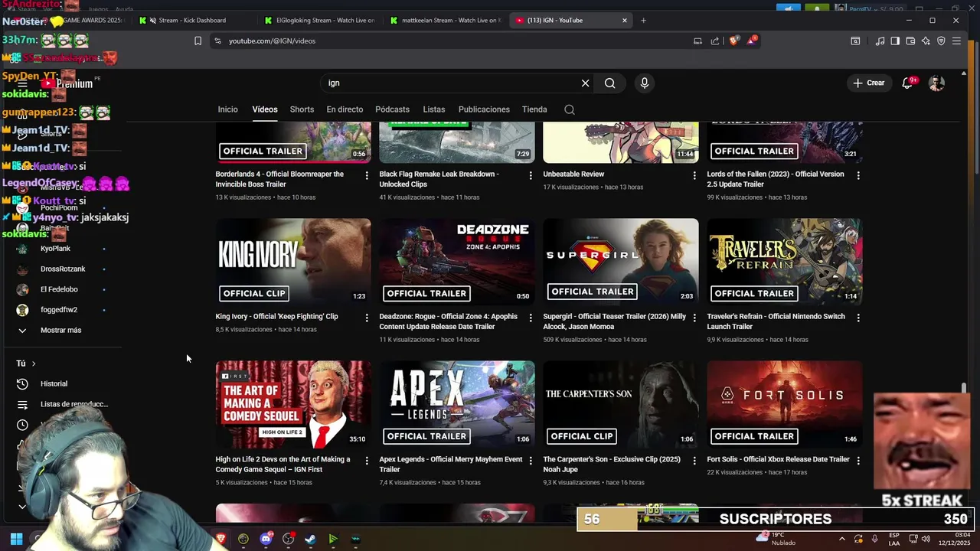Viewport: 980px width, 551px height.
Task: Open options for Black Flag Remake Leak video
Action: (x=530, y=175)
